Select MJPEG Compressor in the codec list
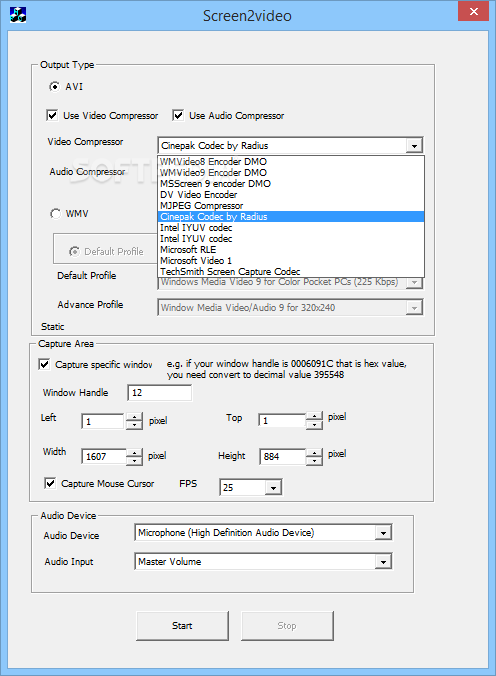Image resolution: width=496 pixels, height=676 pixels. pyautogui.click(x=291, y=206)
